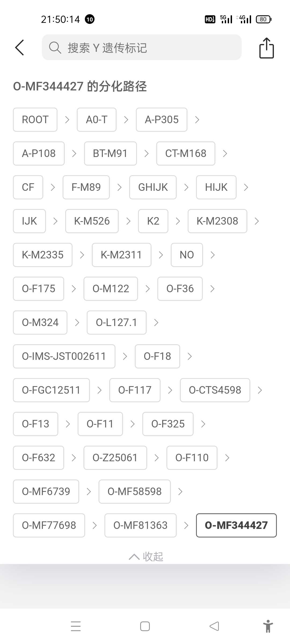290x644 pixels.
Task: Tap the search magnifier icon
Action: click(x=55, y=48)
